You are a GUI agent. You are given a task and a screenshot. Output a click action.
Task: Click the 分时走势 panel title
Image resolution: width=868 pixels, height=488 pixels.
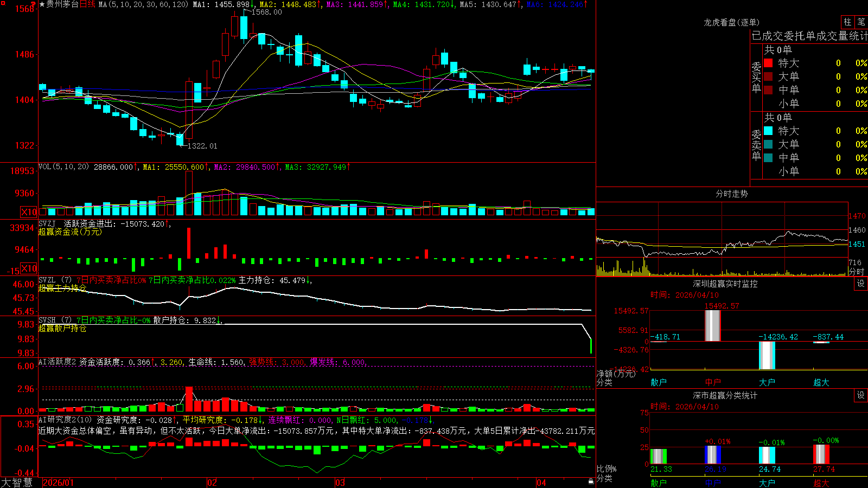(732, 194)
